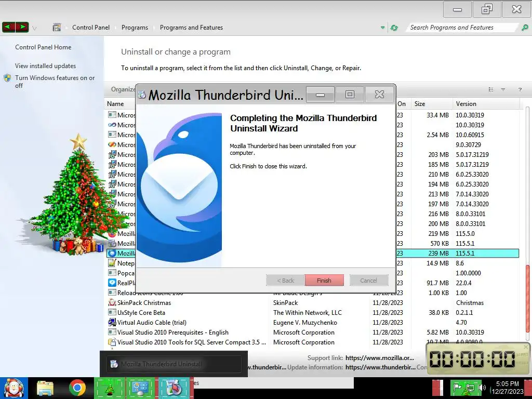The width and height of the screenshot is (532, 399).
Task: Click the '570 KB' size cell
Action: 440,243
